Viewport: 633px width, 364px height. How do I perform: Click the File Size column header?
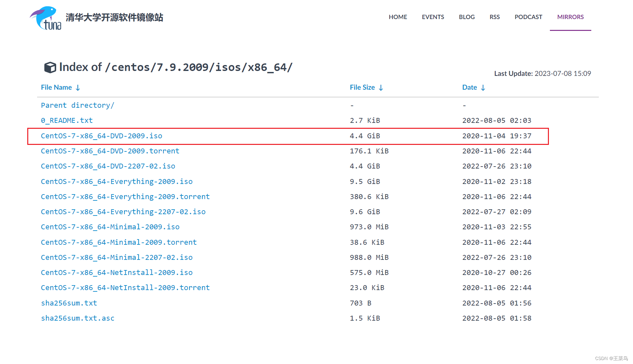[x=362, y=87]
